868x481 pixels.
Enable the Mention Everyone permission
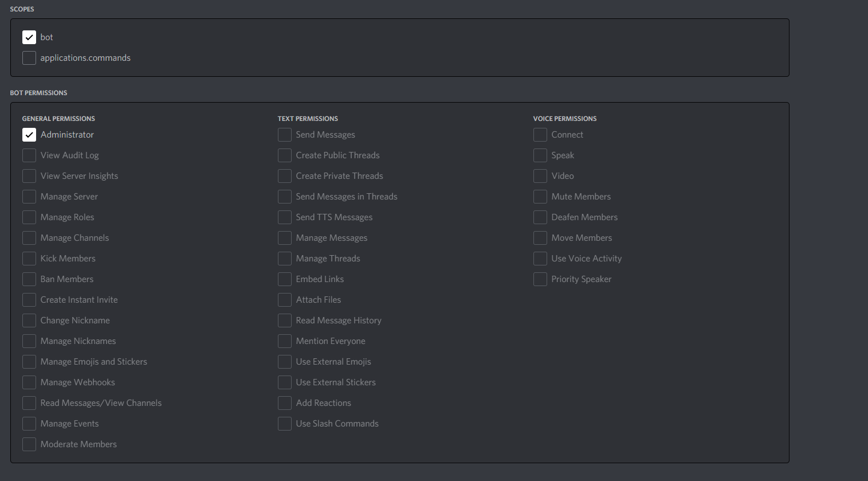click(x=285, y=341)
